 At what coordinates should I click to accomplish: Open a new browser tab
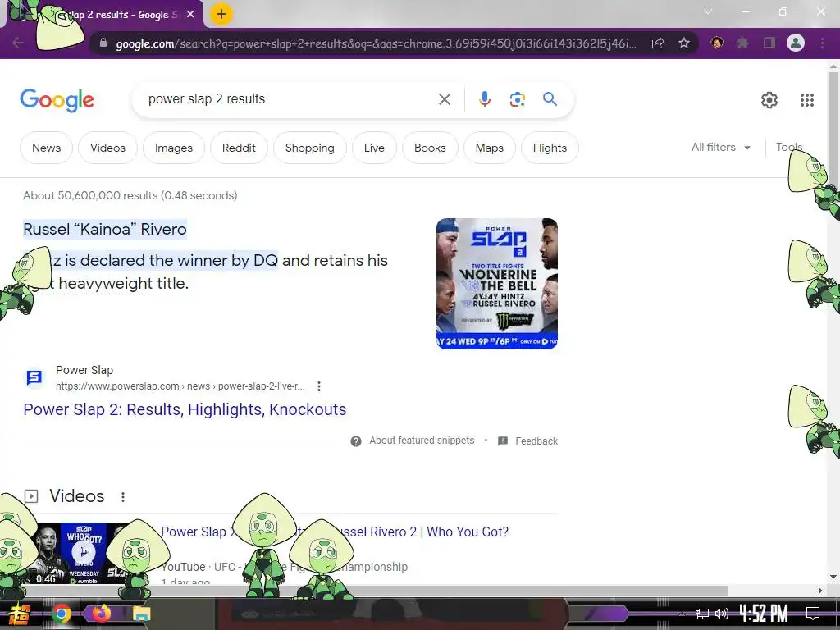point(221,15)
